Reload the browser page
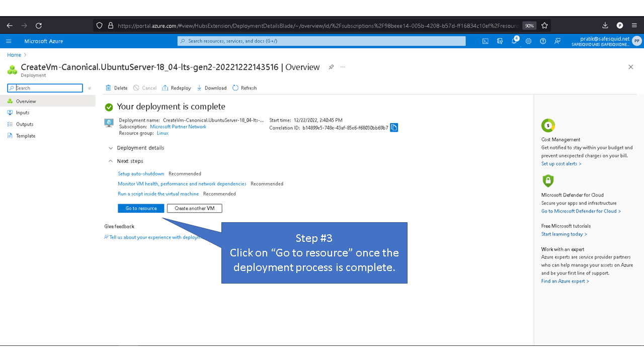This screenshot has height=362, width=644. point(39,26)
